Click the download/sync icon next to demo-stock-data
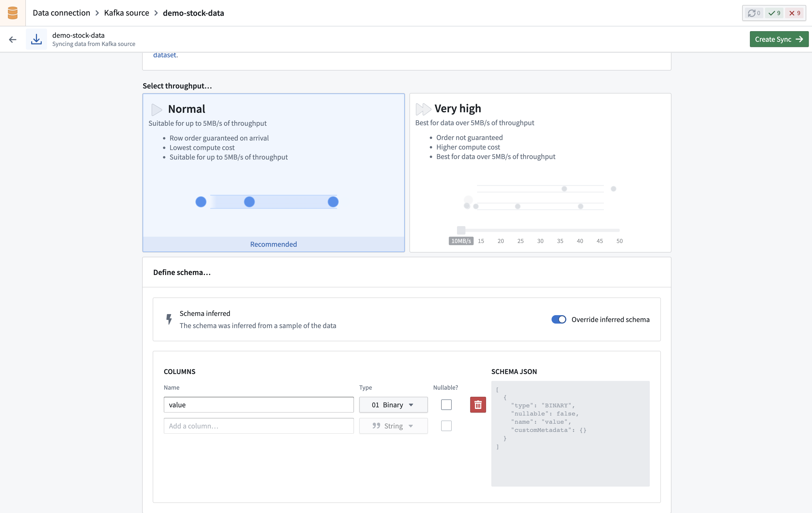The width and height of the screenshot is (812, 513). click(36, 39)
